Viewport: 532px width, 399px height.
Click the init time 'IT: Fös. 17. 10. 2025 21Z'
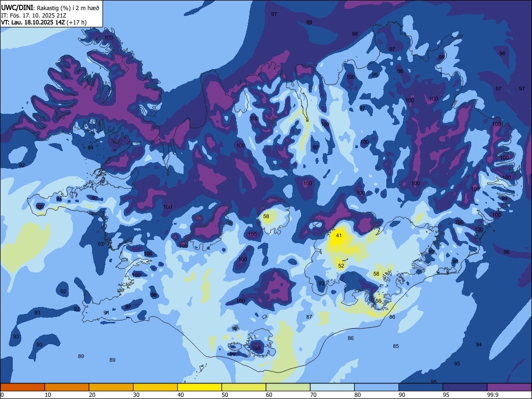[34, 15]
